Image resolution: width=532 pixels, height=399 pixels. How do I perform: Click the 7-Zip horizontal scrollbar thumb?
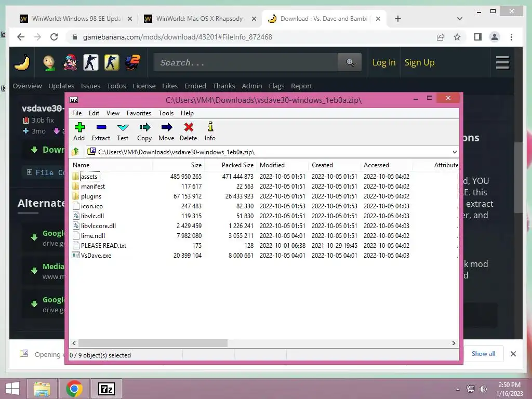[153, 343]
